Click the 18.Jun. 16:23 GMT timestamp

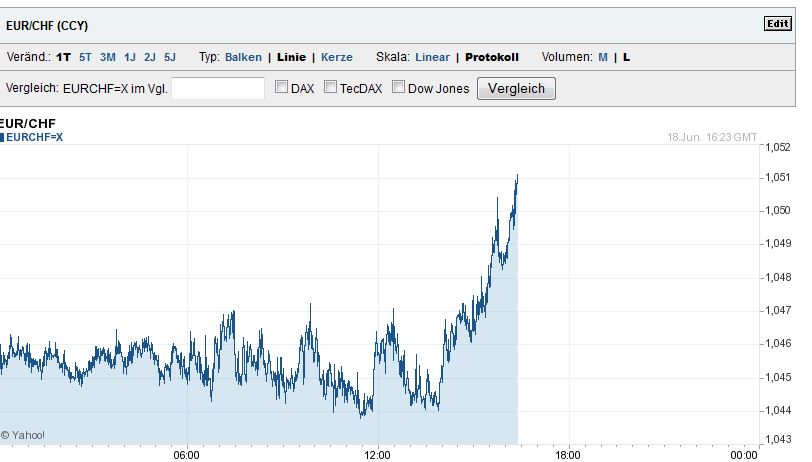(712, 137)
